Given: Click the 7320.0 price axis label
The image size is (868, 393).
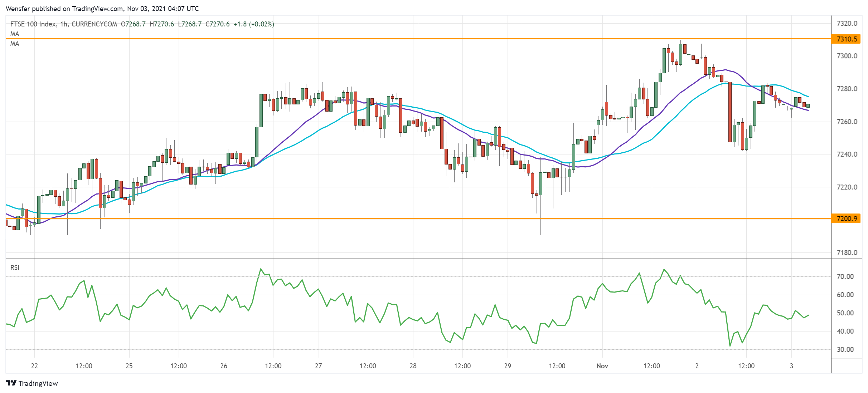Looking at the screenshot, I should [847, 24].
